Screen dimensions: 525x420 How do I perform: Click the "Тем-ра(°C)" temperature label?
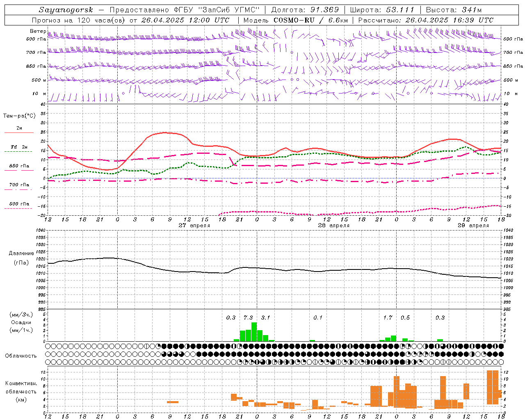(x=19, y=116)
